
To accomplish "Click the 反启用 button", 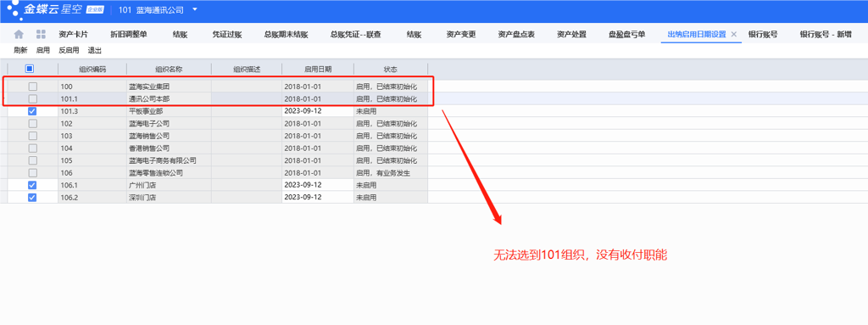I will tap(69, 50).
